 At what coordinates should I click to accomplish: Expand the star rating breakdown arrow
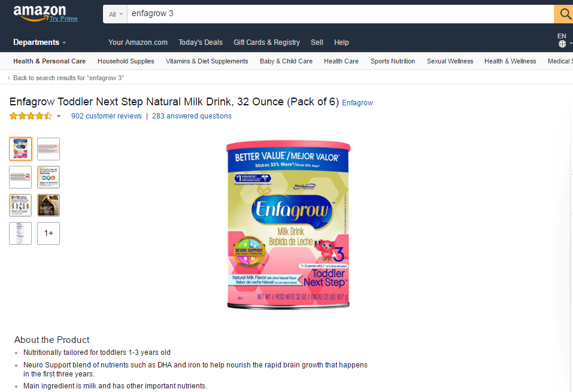coord(59,117)
